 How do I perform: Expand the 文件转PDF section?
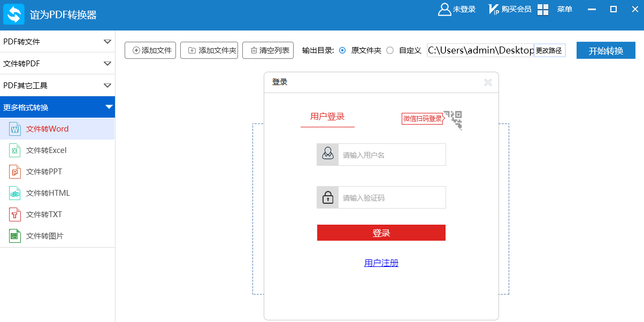(x=57, y=64)
